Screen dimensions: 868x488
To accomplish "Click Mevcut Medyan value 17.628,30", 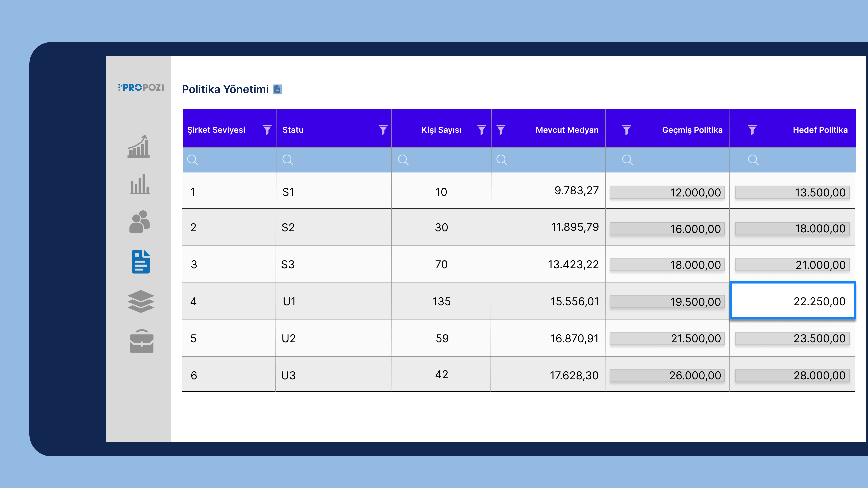I will [x=574, y=375].
